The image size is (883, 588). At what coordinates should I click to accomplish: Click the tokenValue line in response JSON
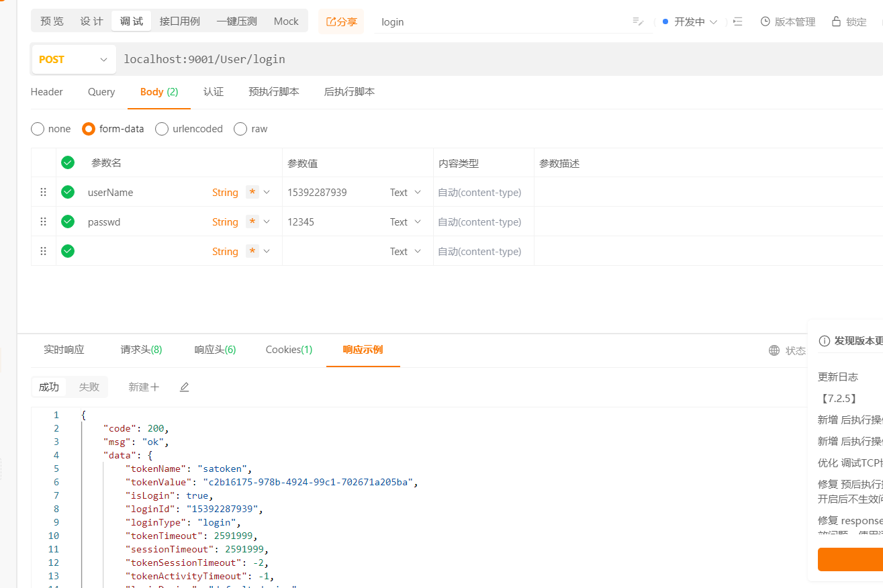(x=272, y=482)
